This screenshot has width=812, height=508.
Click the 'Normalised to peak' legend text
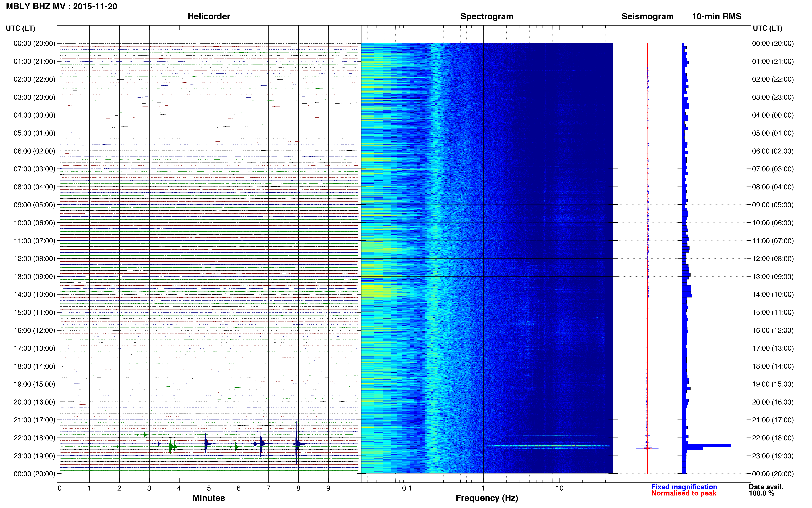point(684,493)
